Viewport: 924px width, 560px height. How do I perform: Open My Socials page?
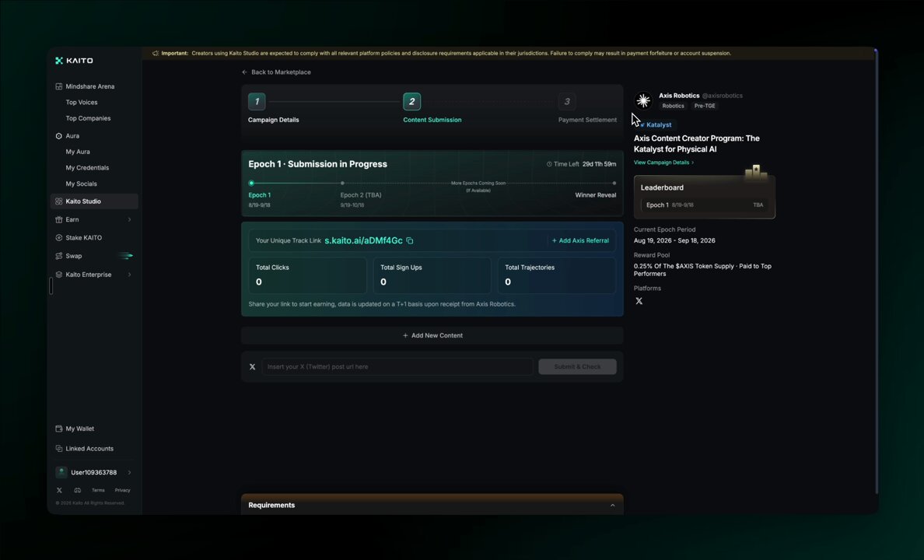click(82, 184)
